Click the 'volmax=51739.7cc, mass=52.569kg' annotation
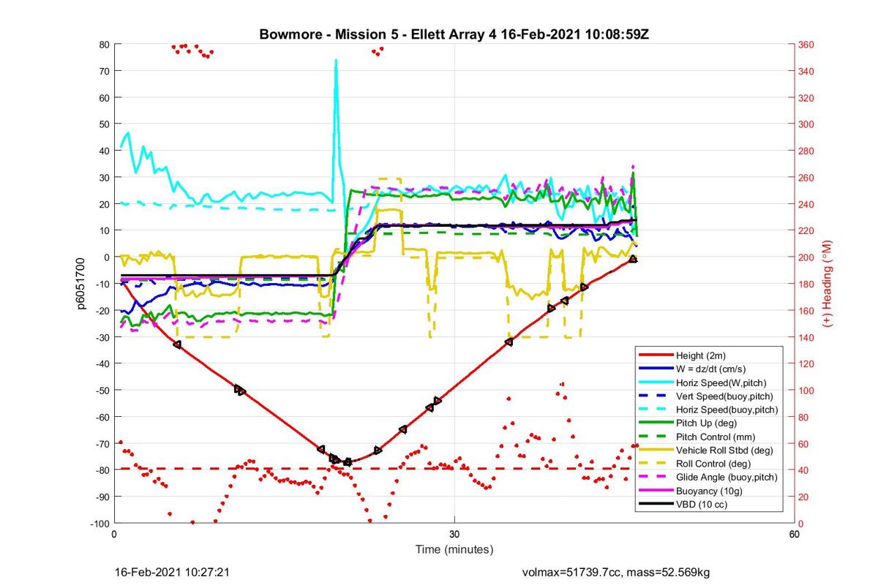878x588 pixels. (x=616, y=573)
